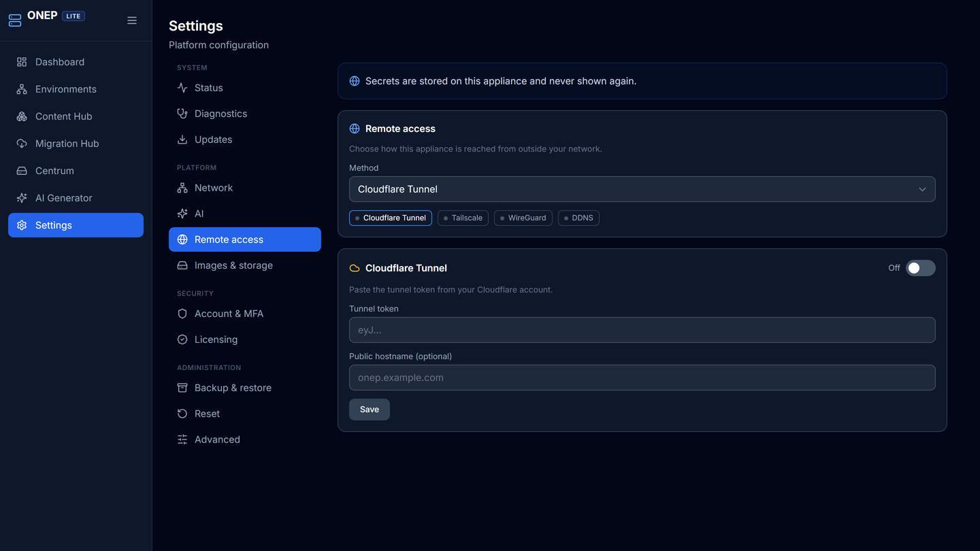Select the Cloudflare Tunnel method chip
The height and width of the screenshot is (551, 980).
click(x=391, y=218)
